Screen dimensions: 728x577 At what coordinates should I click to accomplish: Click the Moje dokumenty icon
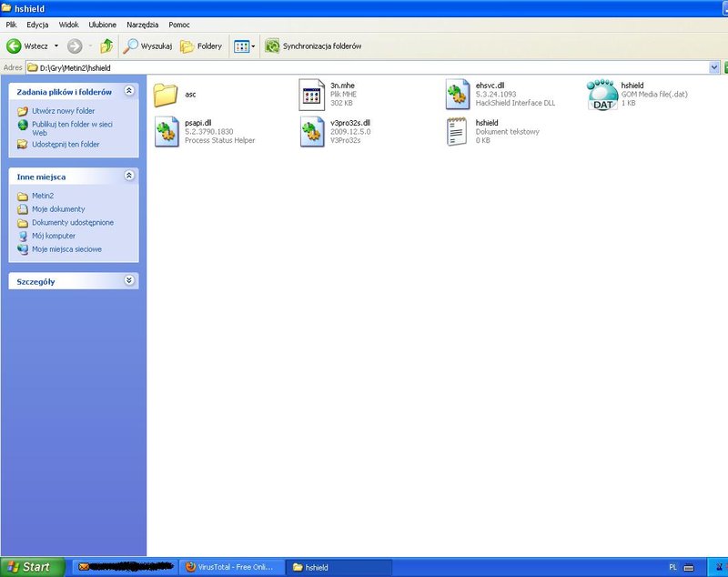point(23,209)
